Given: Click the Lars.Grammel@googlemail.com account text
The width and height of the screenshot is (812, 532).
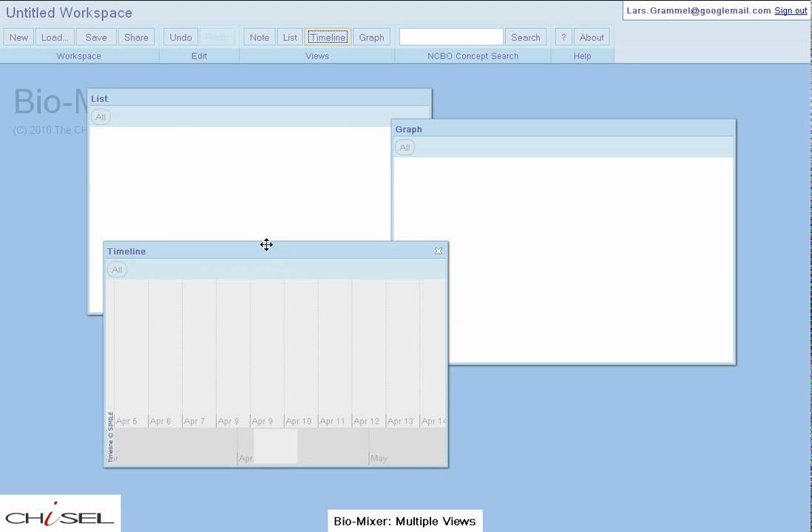Looking at the screenshot, I should point(699,11).
